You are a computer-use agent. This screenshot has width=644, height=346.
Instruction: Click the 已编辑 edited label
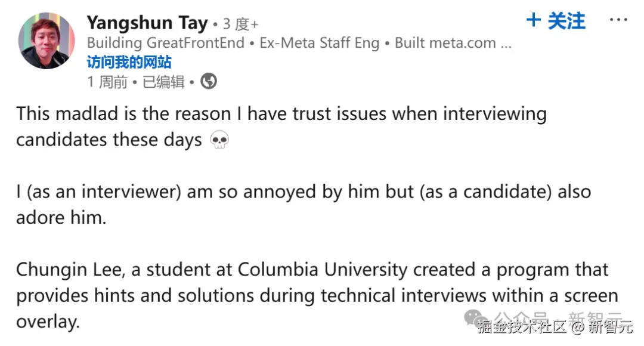(x=163, y=82)
